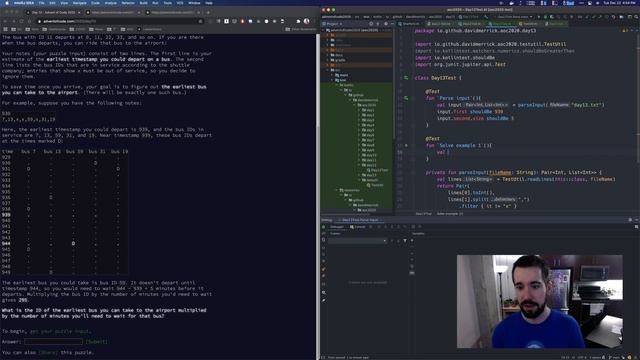
Task: Click the date and time in menu bar
Action: click(x=619, y=3)
